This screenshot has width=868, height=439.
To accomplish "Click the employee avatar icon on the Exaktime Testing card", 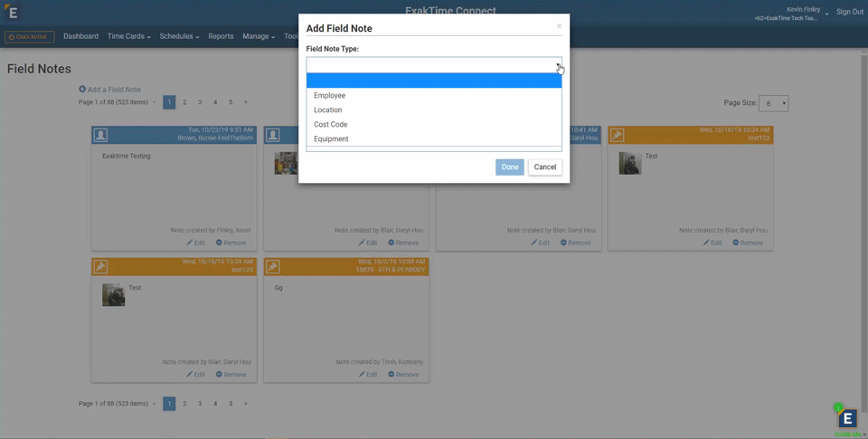I will point(100,135).
